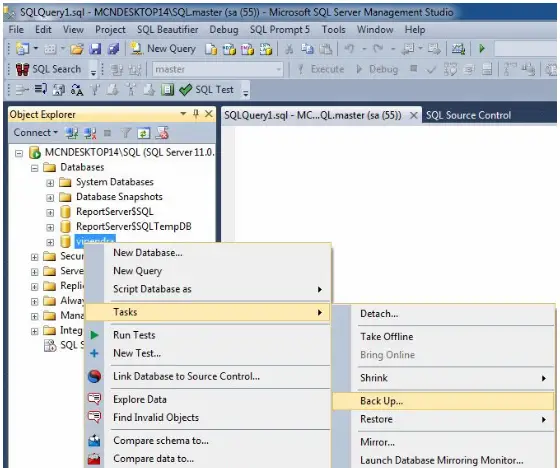Open Script Database as submenu
560x468 pixels.
[207, 289]
